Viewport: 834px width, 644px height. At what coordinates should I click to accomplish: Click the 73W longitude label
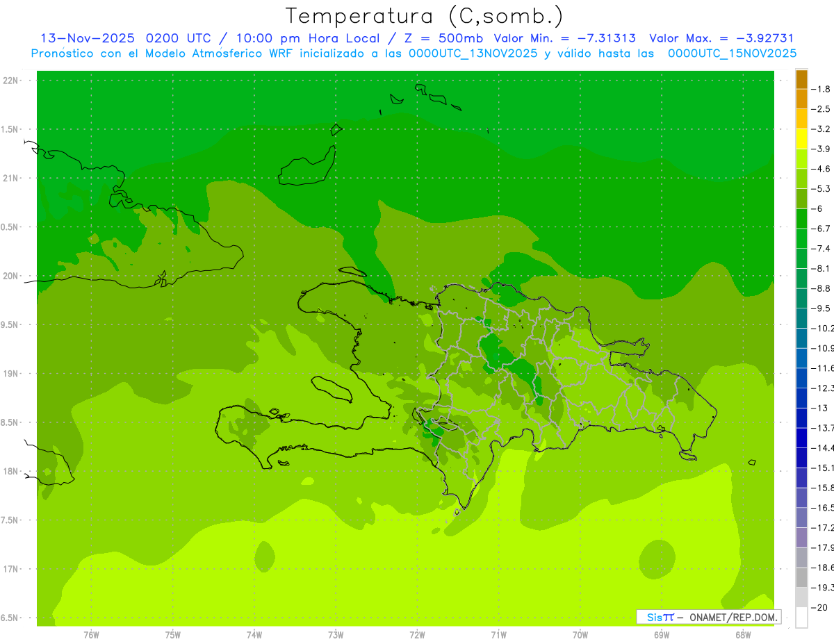[336, 634]
